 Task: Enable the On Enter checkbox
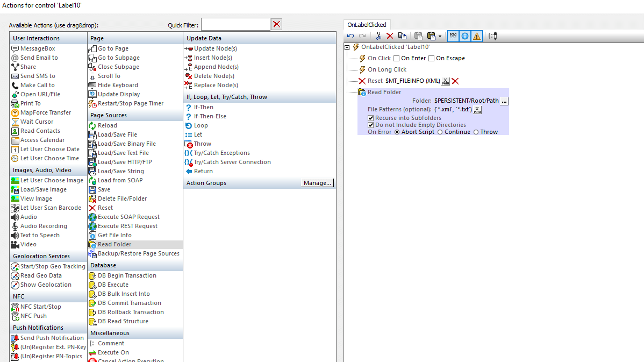pos(397,58)
